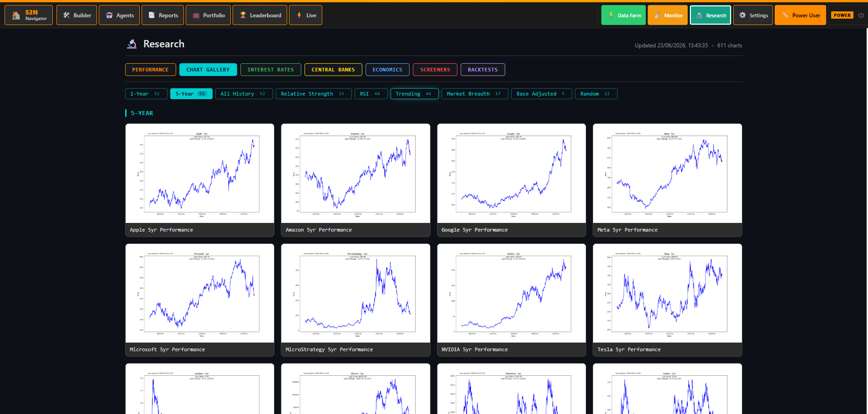The image size is (868, 414).
Task: Click the Updated 23/06/2026 timestamp text
Action: (x=671, y=45)
